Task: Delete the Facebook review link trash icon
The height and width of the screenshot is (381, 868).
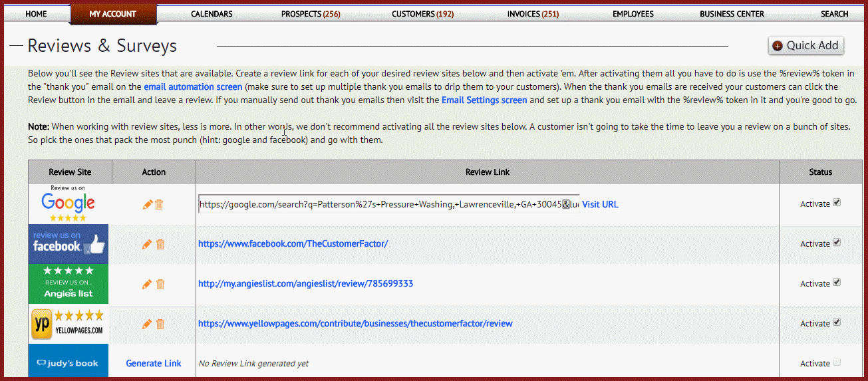Action: tap(160, 245)
